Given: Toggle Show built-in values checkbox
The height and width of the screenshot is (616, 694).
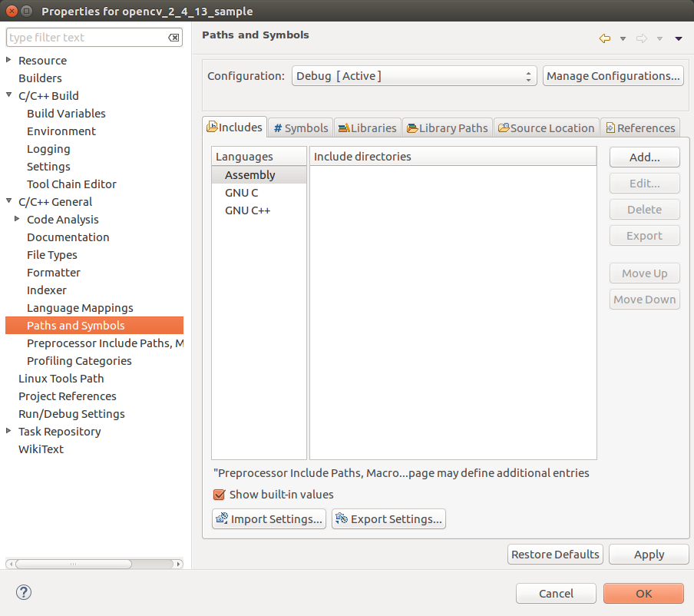Looking at the screenshot, I should tap(219, 494).
